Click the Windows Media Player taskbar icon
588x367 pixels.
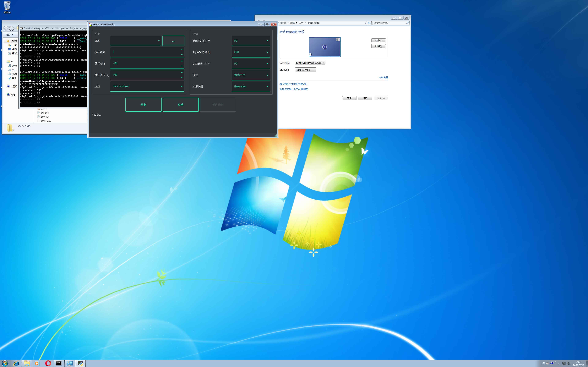[37, 363]
